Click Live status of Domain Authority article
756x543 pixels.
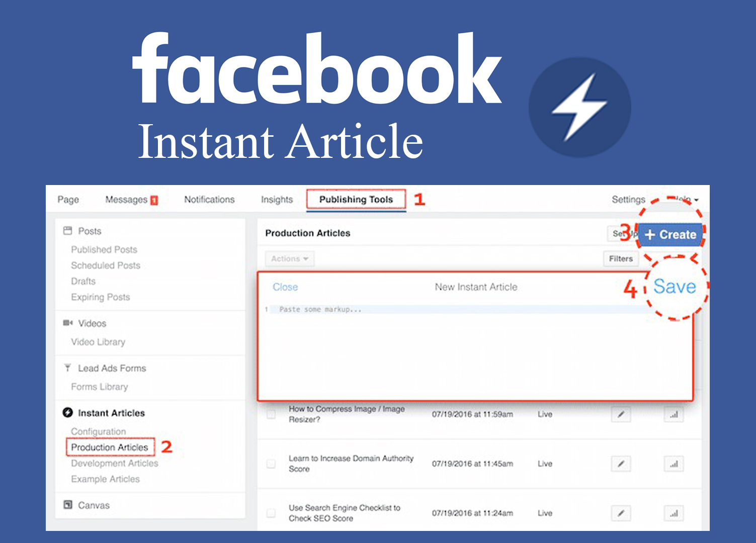click(545, 464)
